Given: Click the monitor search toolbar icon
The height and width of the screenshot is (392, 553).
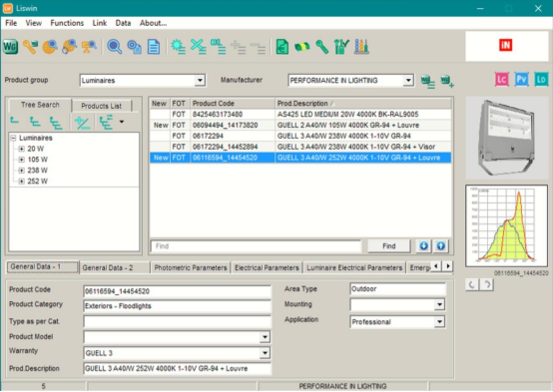Looking at the screenshot, I should tap(89, 47).
